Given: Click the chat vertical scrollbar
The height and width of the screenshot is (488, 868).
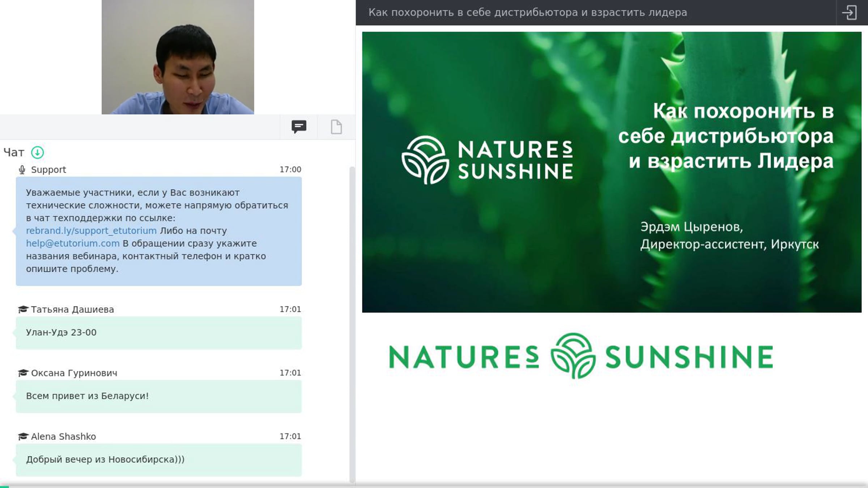Looking at the screenshot, I should coord(352,325).
